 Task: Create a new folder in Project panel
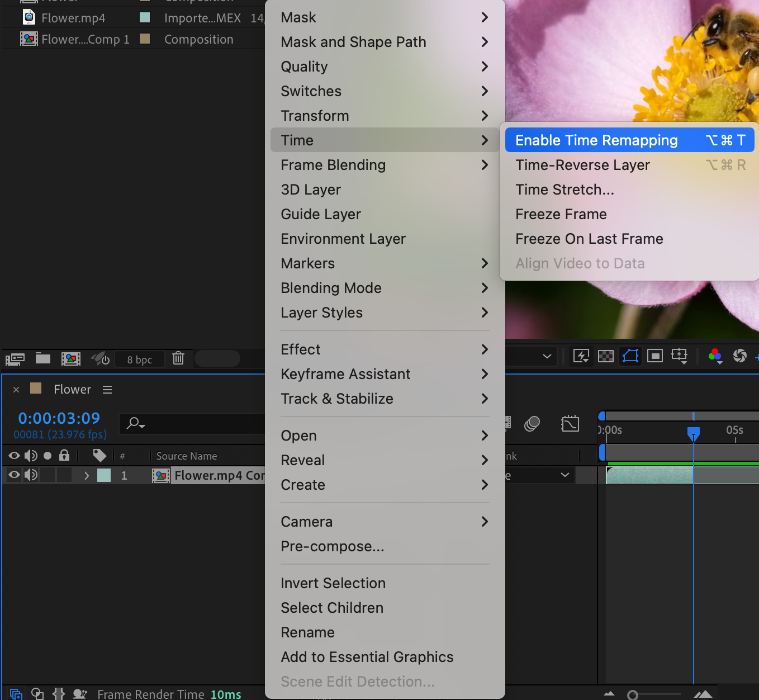(x=43, y=358)
